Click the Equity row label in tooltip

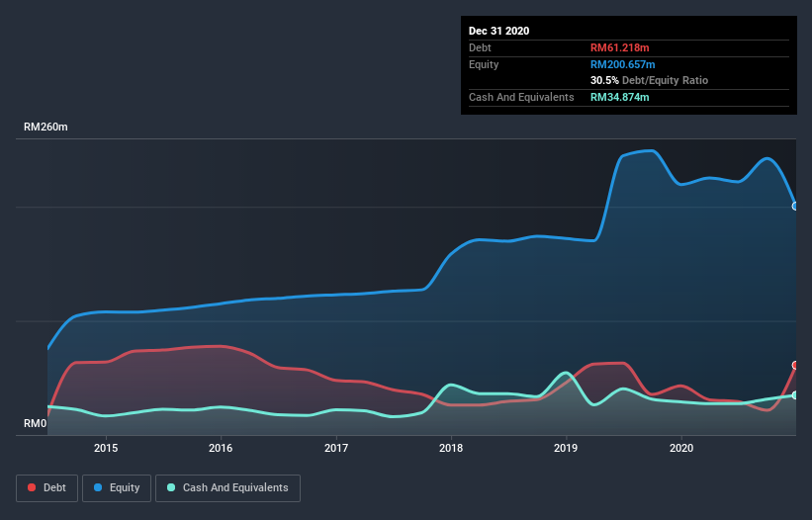pos(484,64)
